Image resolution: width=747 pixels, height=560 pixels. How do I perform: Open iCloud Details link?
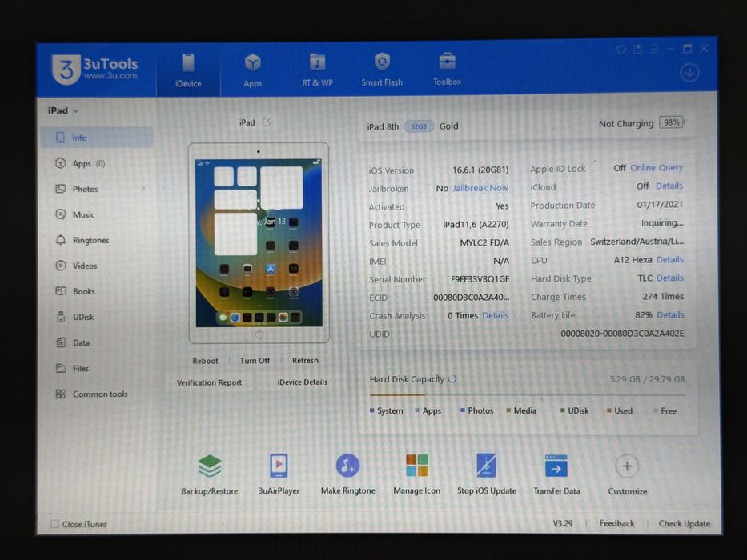[669, 186]
